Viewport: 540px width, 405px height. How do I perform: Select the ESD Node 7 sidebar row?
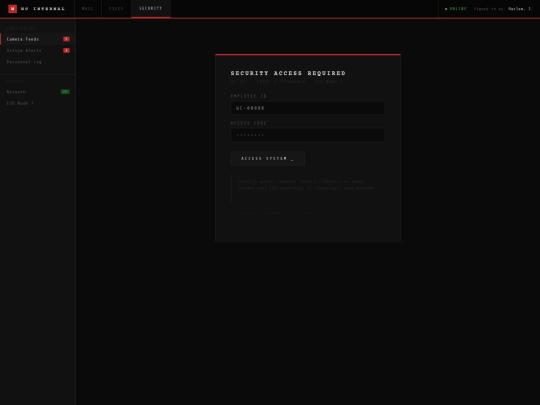pyautogui.click(x=38, y=103)
